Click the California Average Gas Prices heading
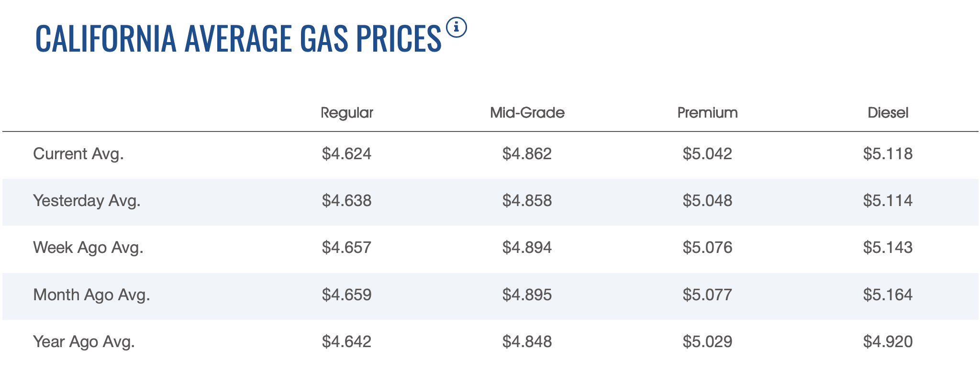This screenshot has width=980, height=371. pos(238,38)
